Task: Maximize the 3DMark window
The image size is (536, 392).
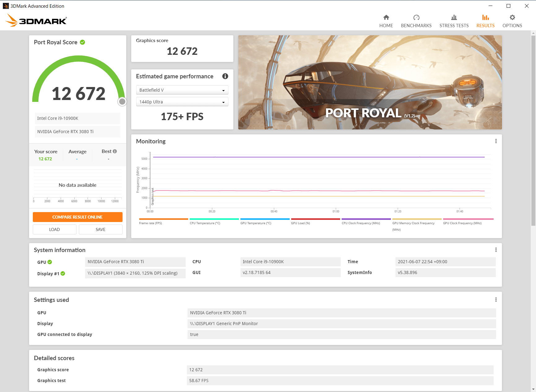Action: (508, 6)
